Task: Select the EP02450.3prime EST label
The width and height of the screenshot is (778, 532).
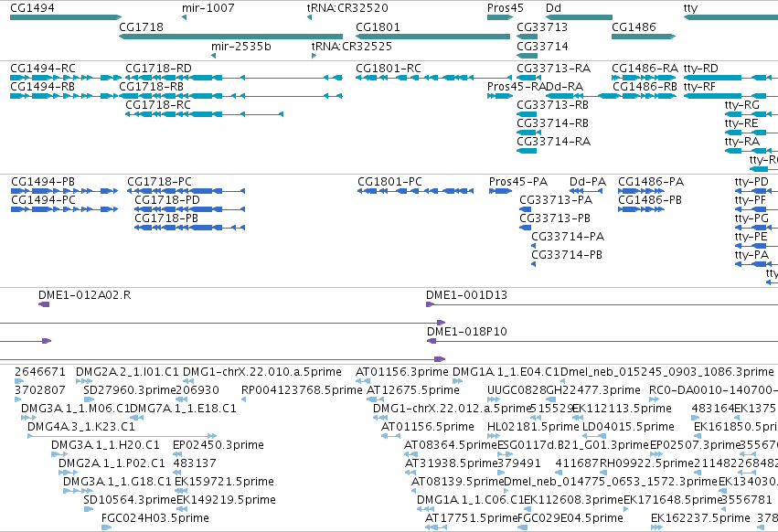Action: tap(218, 444)
